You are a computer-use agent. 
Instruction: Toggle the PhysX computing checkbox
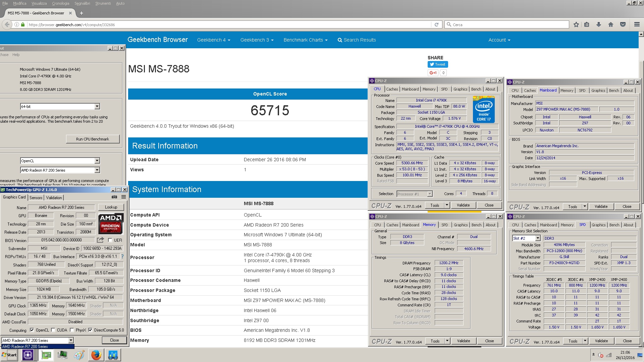[x=72, y=330]
